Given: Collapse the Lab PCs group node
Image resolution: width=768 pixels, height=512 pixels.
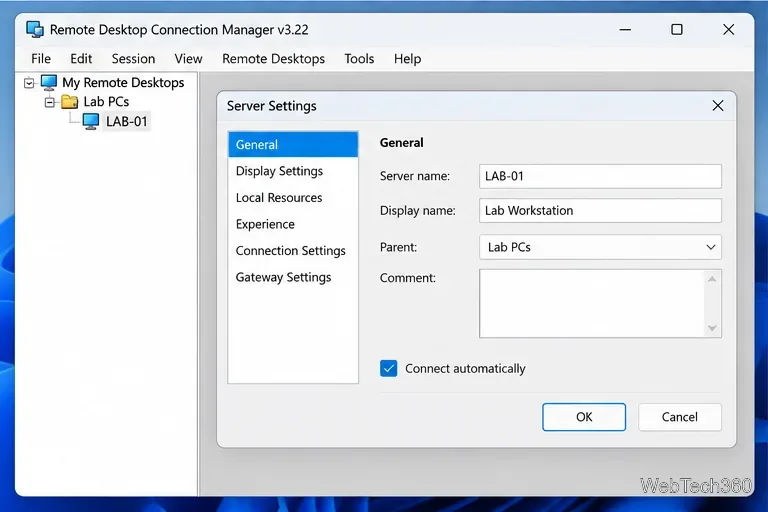Looking at the screenshot, I should click(49, 102).
